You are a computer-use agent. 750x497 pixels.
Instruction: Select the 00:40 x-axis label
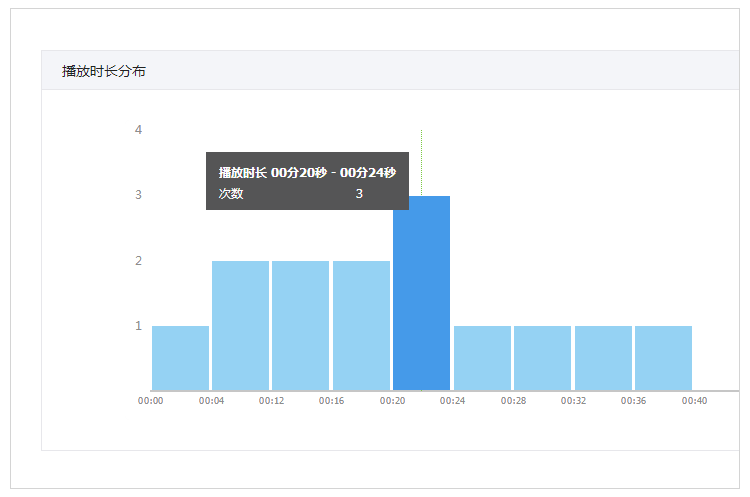click(x=694, y=401)
